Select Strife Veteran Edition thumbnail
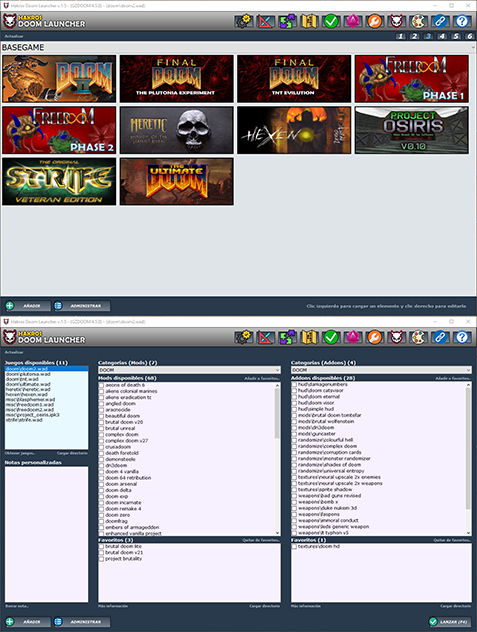The width and height of the screenshot is (477, 632). coord(59,181)
